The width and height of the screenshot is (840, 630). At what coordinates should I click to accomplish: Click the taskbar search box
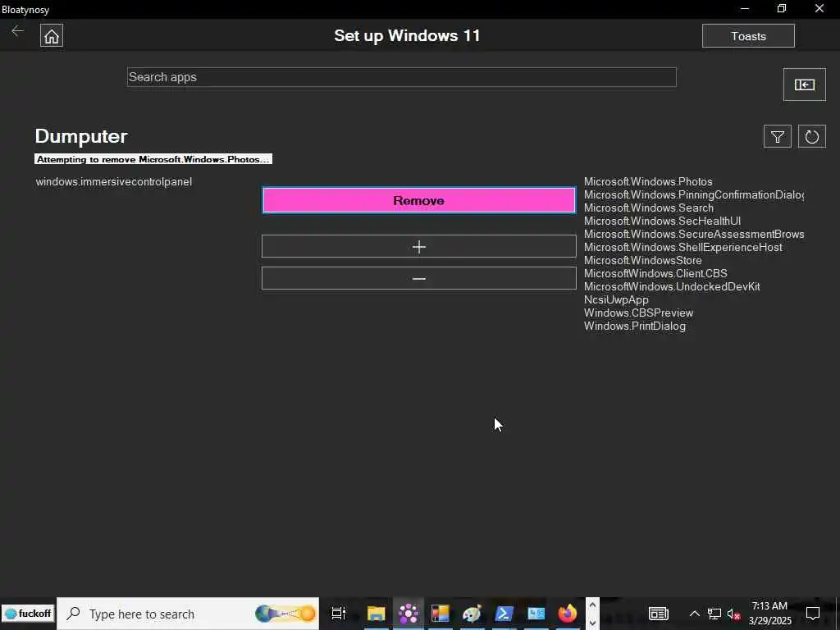point(188,614)
